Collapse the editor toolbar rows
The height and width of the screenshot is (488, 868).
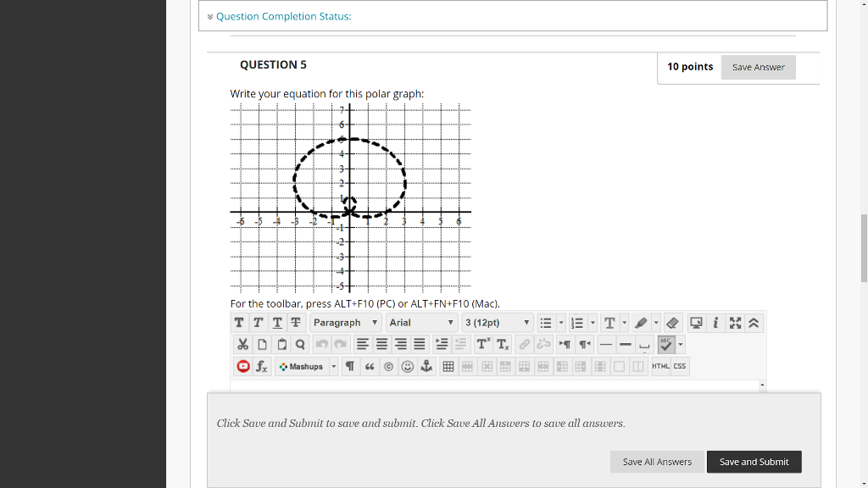pos(754,323)
